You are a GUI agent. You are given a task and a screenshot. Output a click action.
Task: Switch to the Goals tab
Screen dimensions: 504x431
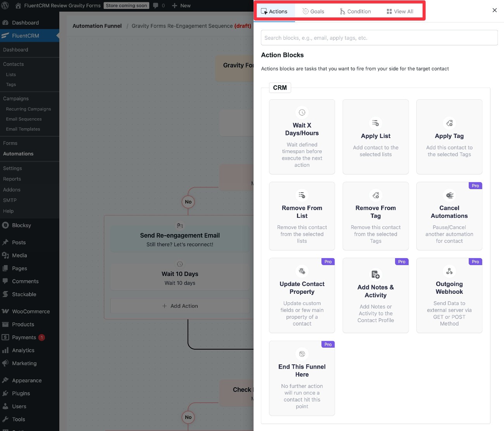pos(313,11)
